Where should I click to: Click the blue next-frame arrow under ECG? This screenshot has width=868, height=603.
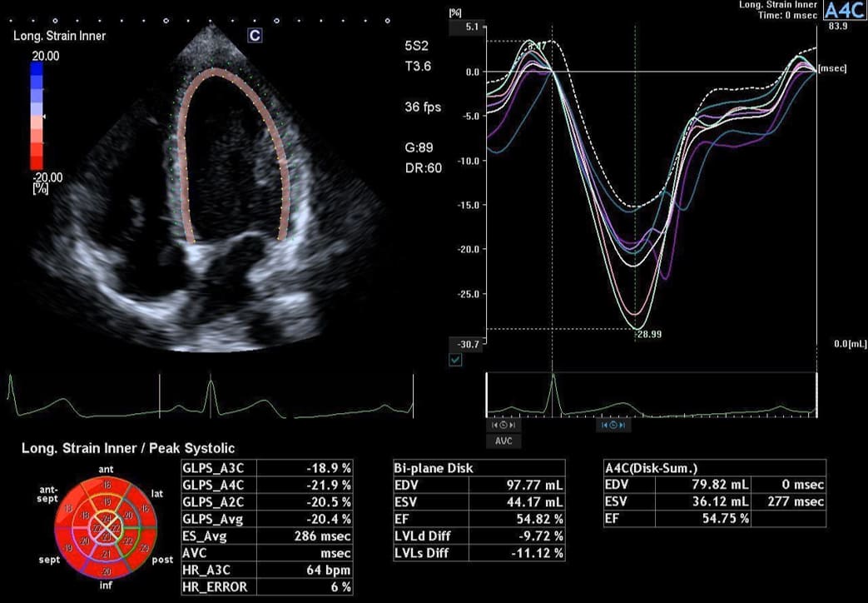click(x=622, y=425)
